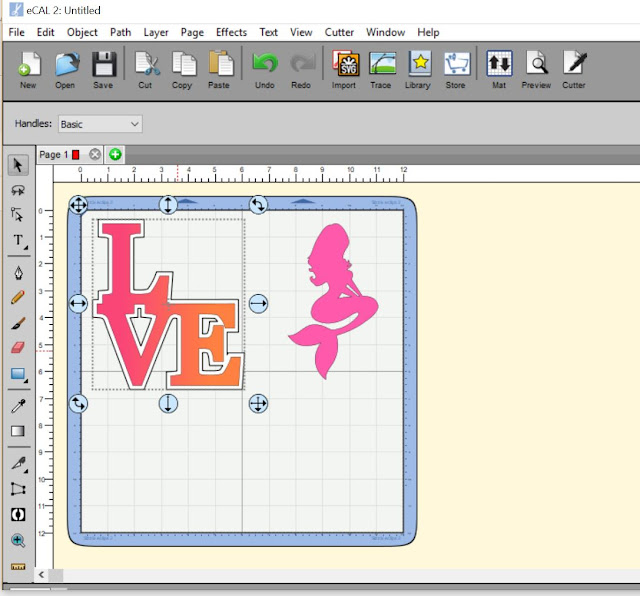Open the Effects menu
Screen dimensions: 640x596
231,32
